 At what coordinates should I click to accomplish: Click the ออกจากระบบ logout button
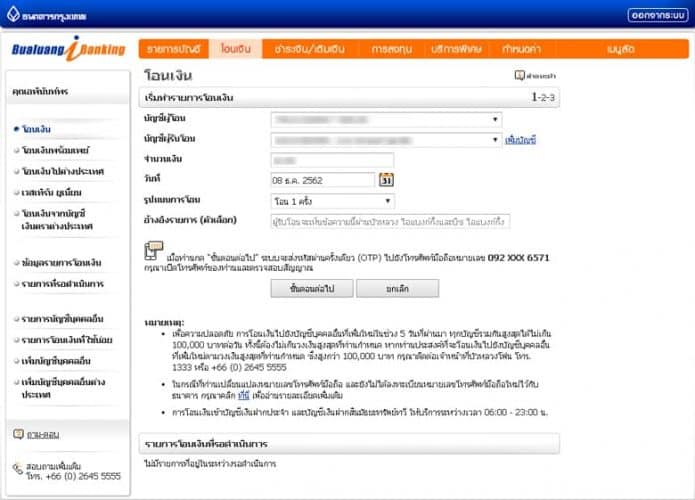point(656,16)
